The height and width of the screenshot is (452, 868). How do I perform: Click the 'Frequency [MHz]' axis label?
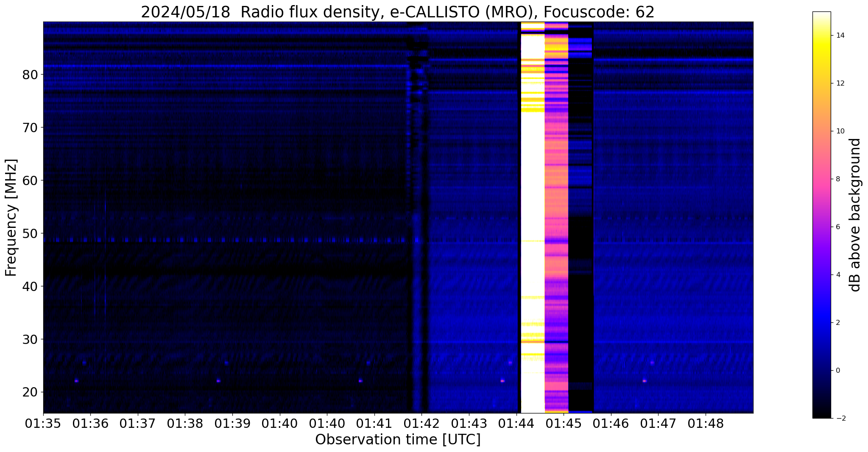pos(11,218)
